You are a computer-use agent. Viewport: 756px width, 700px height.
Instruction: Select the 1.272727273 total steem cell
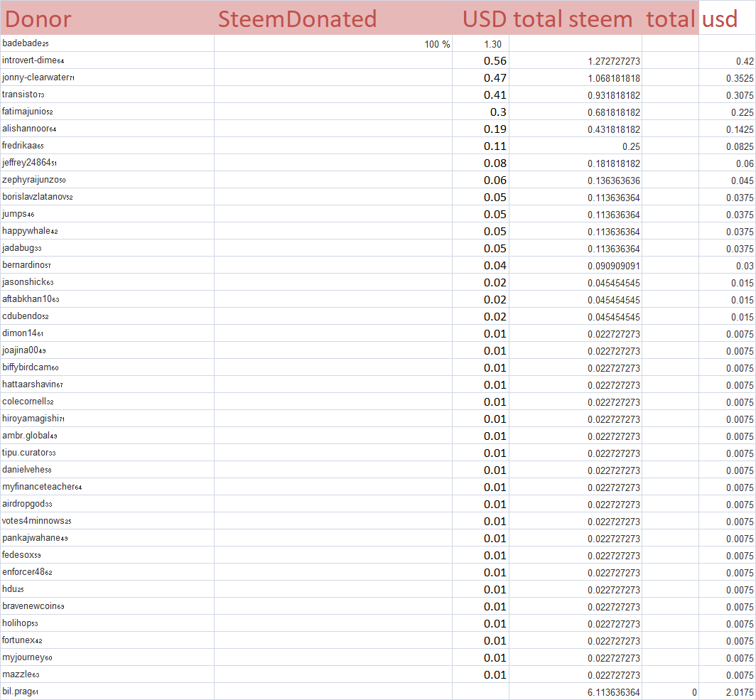pos(576,60)
